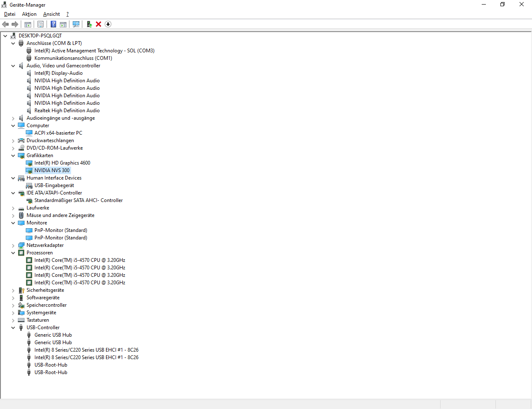Open Properties via the toolbar sheet icon

coord(40,24)
